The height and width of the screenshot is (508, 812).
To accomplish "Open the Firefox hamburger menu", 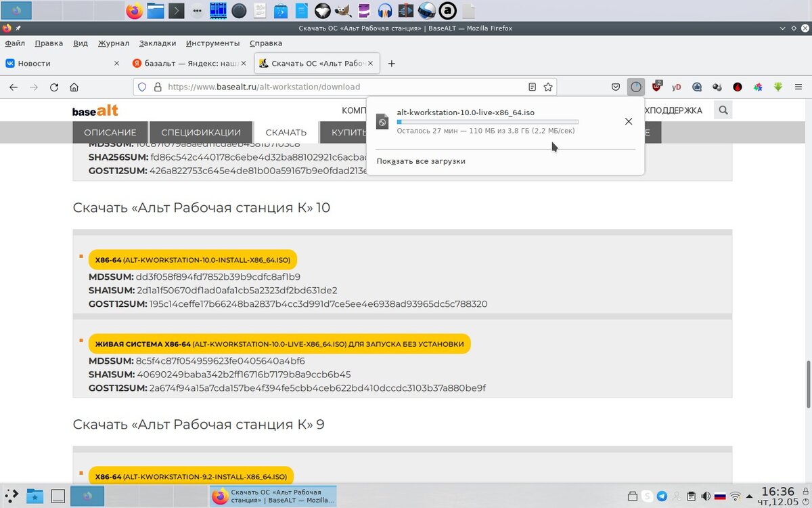I will [798, 87].
